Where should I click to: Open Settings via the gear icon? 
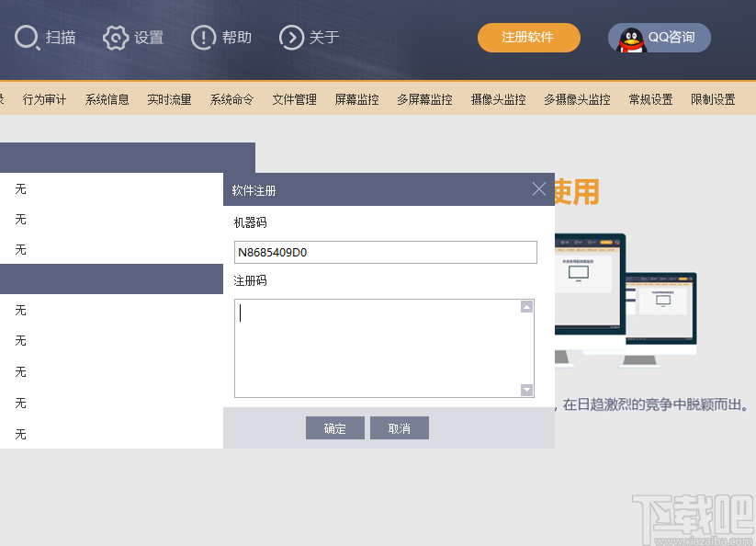coord(115,38)
